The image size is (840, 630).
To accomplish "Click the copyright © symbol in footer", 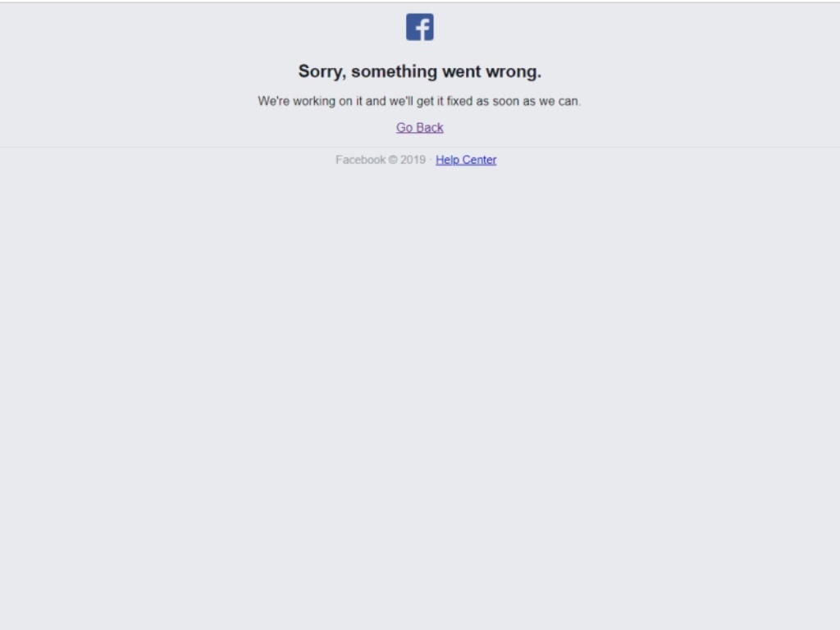I will click(393, 160).
